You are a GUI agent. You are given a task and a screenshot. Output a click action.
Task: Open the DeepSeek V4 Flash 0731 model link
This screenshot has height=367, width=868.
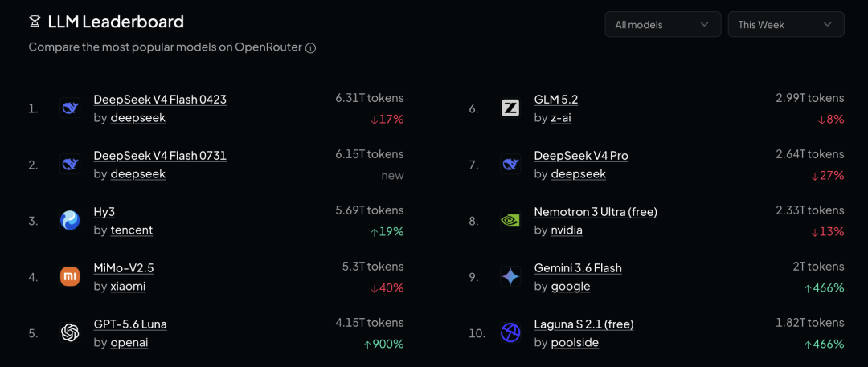[160, 156]
